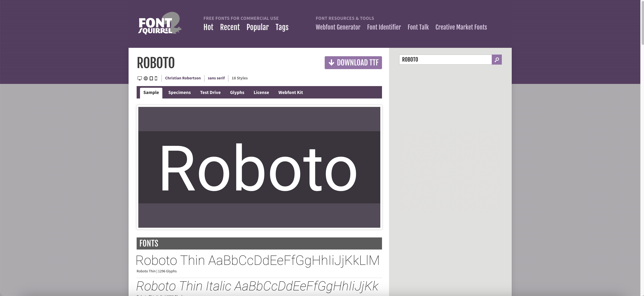This screenshot has width=644, height=296.
Task: Click the sans serif classification link
Action: (216, 78)
